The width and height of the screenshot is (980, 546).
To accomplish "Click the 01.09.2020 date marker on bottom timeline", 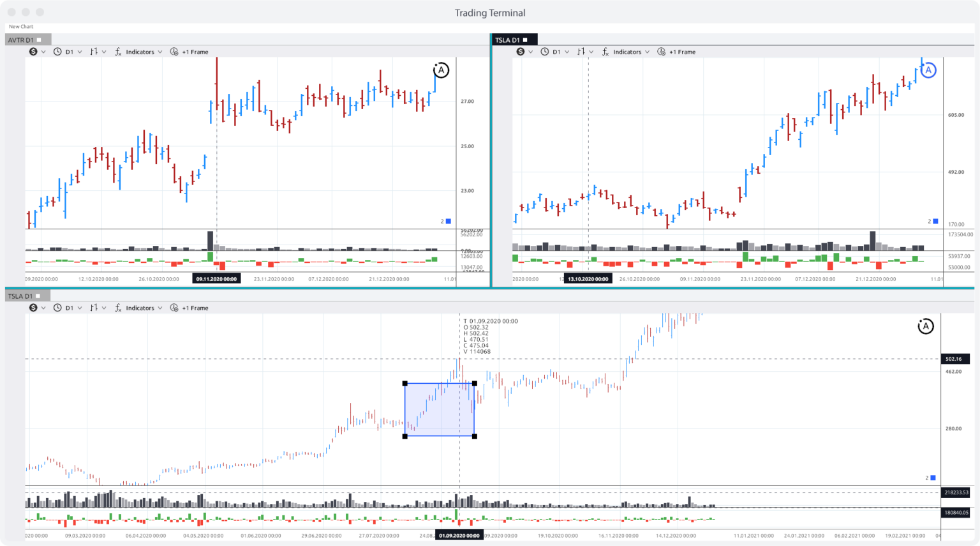I will pyautogui.click(x=458, y=536).
